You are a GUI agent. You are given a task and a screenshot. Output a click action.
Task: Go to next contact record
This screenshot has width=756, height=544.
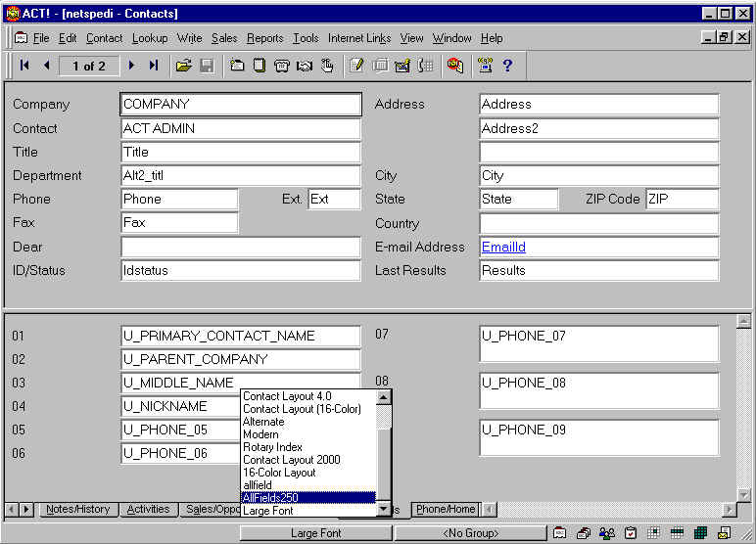[x=131, y=65]
